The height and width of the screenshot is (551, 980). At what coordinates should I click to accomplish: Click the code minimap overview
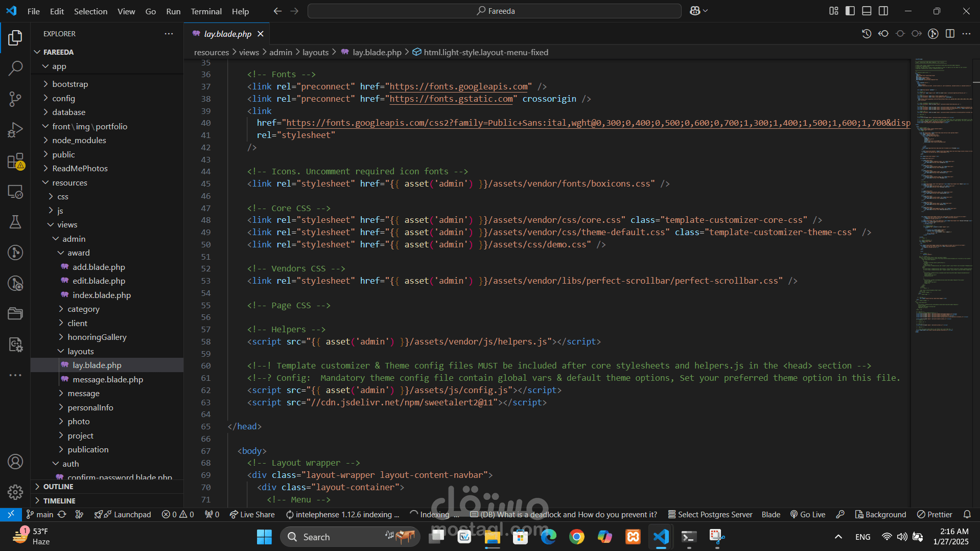(943, 194)
